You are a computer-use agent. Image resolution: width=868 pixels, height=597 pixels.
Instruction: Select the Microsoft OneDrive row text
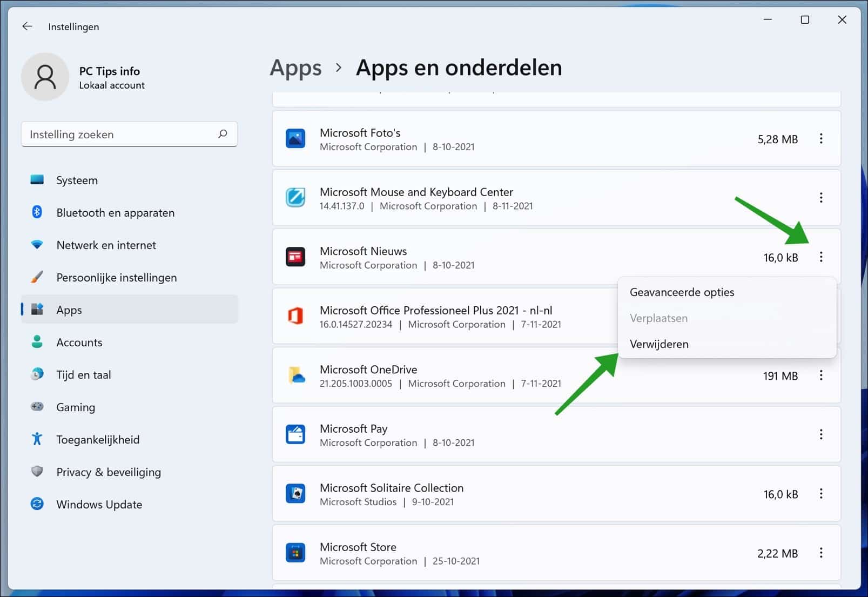click(x=368, y=370)
